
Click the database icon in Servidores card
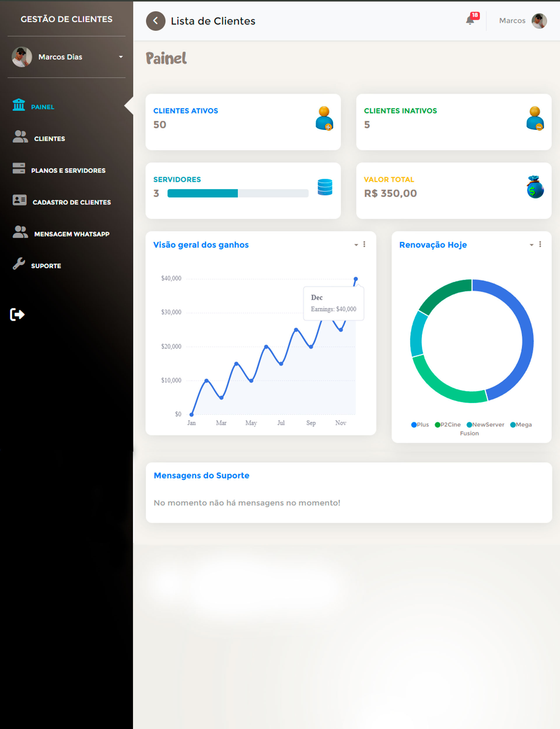325,187
